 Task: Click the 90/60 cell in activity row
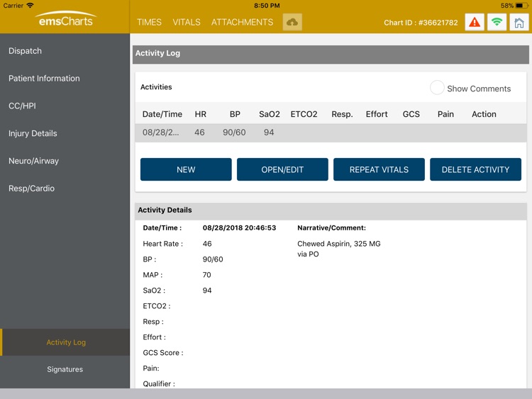tap(234, 133)
